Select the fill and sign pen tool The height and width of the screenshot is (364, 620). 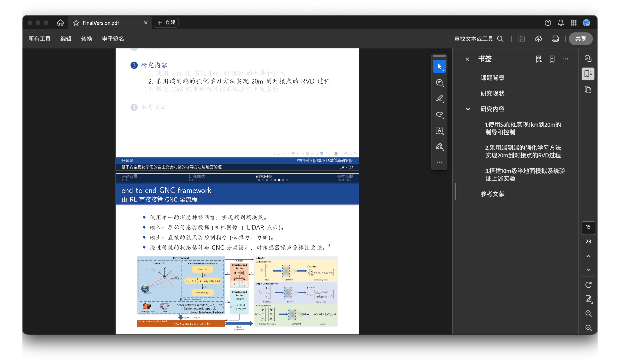click(439, 146)
